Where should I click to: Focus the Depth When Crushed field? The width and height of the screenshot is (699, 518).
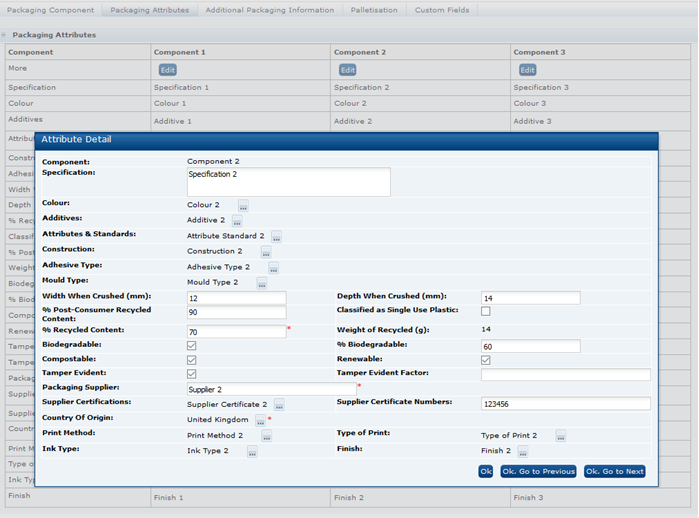[x=530, y=298]
